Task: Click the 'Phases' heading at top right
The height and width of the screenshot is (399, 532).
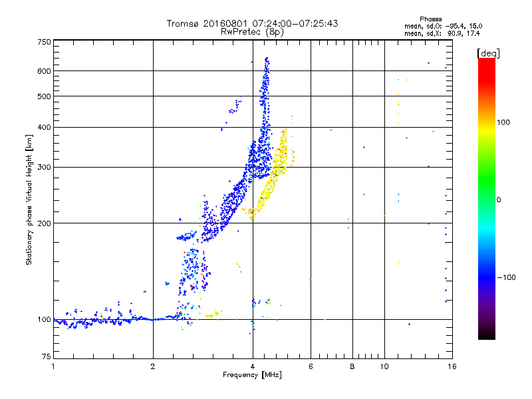Action: [x=430, y=19]
